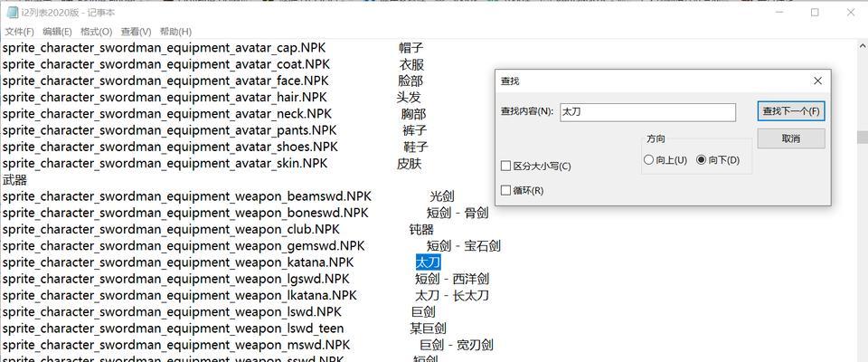Click the line ending with weapon_beamswd.NPK

point(187,196)
